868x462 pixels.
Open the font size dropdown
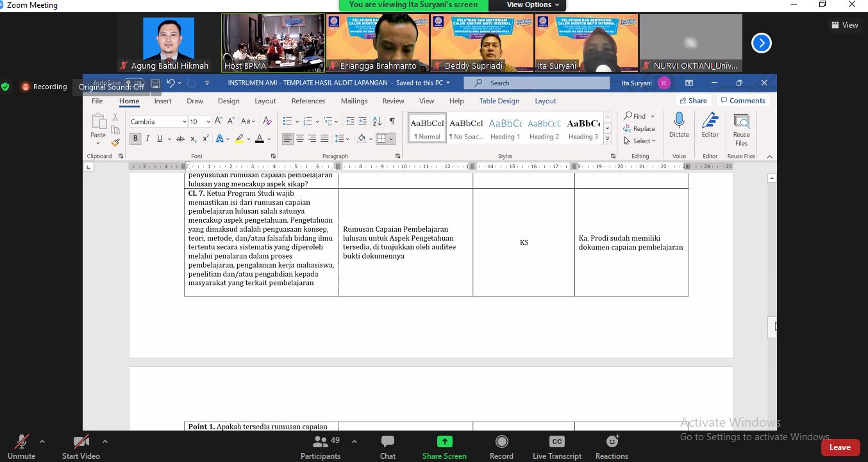coord(208,121)
